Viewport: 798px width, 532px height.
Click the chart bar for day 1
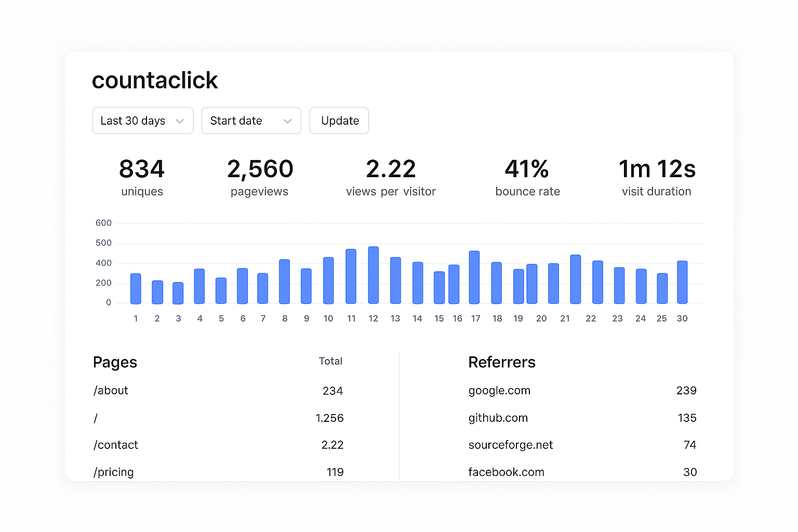tap(136, 288)
